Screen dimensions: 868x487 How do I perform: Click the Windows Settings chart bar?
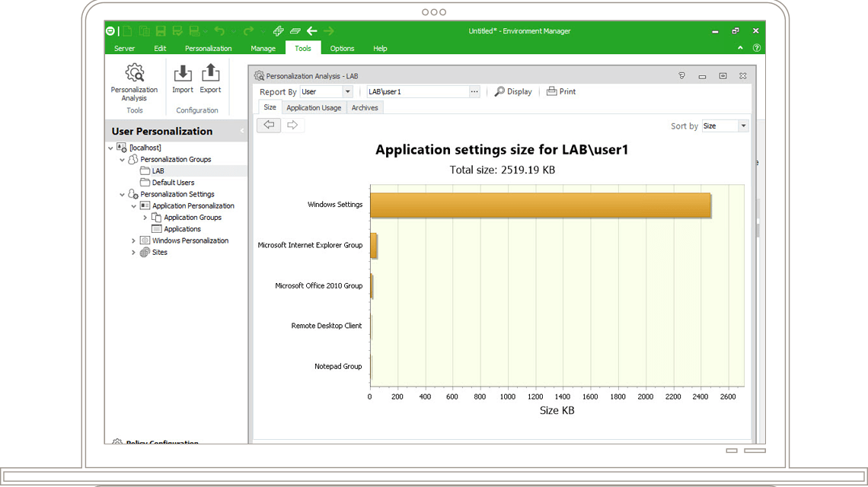[x=541, y=205]
